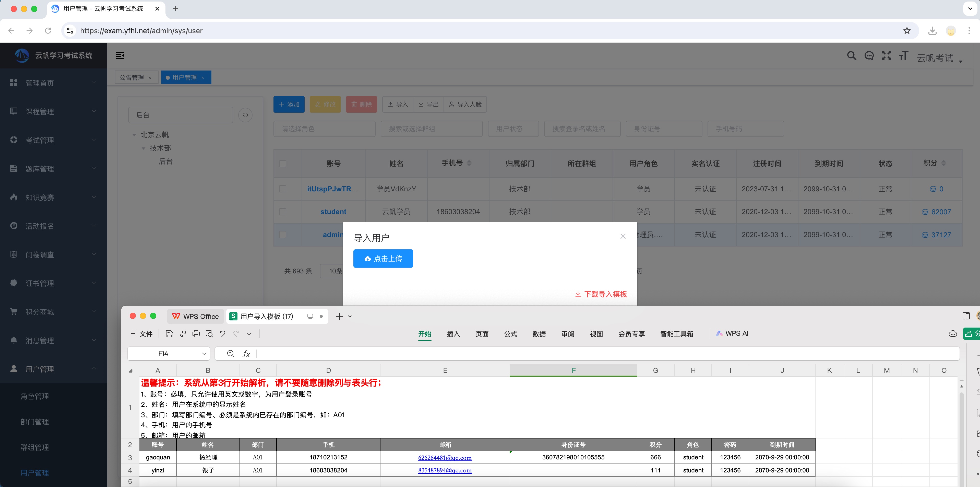The height and width of the screenshot is (487, 980).
Task: Click the WPS side panel layout icon
Action: [x=966, y=316]
